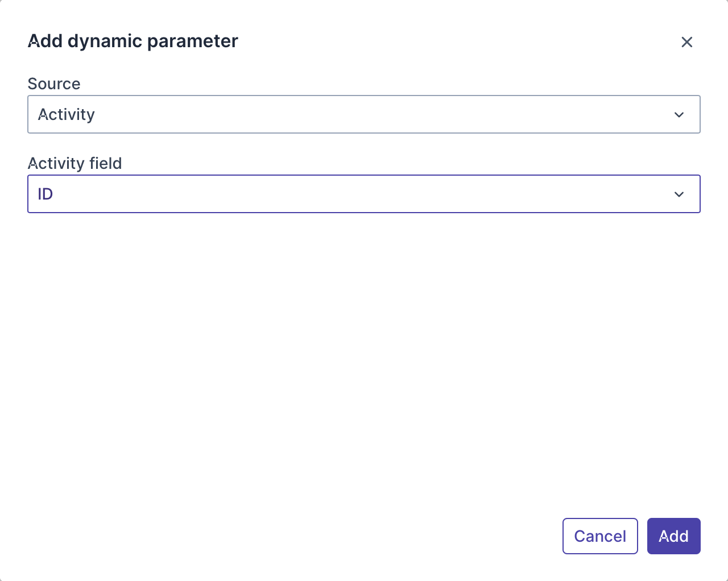The width and height of the screenshot is (728, 581).
Task: Click the chevron next to ID
Action: 679,194
